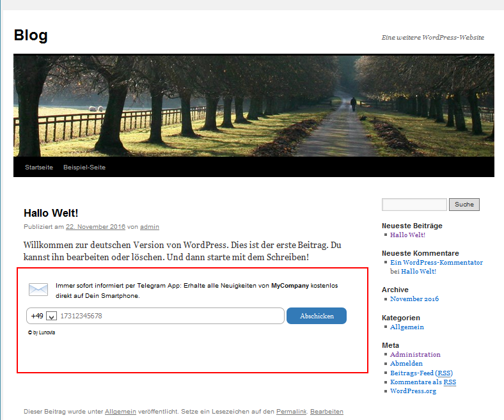Image resolution: width=504 pixels, height=420 pixels.
Task: Click the header landscape banner image
Action: pos(253,105)
